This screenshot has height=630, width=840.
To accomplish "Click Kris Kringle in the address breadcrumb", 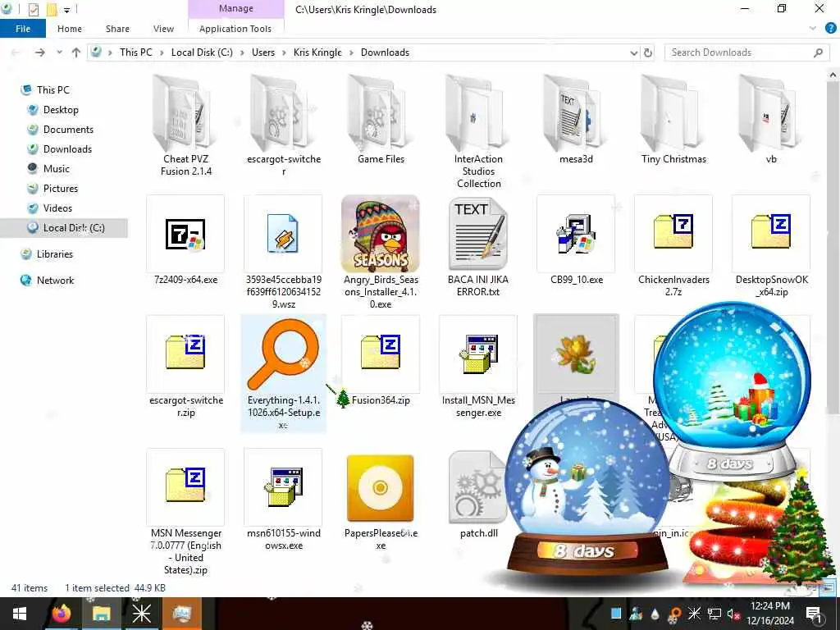I will [x=317, y=52].
